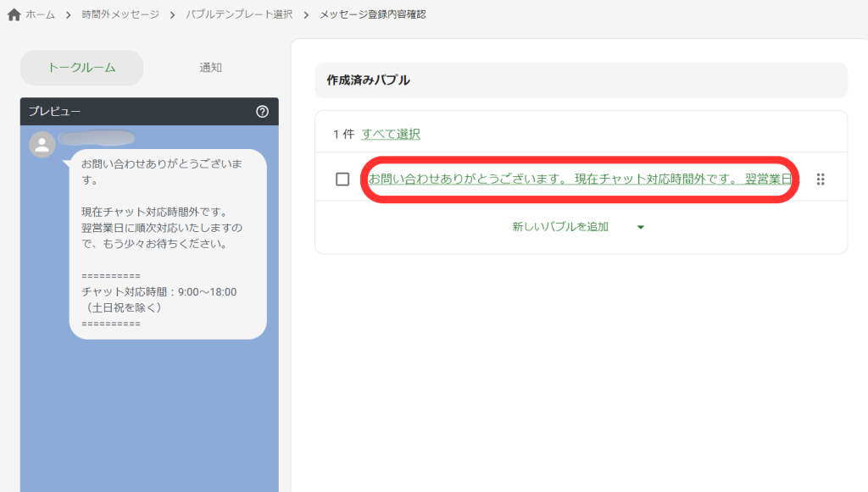Select メッセージ登録内容確認 breadcrumb item
The image size is (868, 492).
[x=372, y=14]
